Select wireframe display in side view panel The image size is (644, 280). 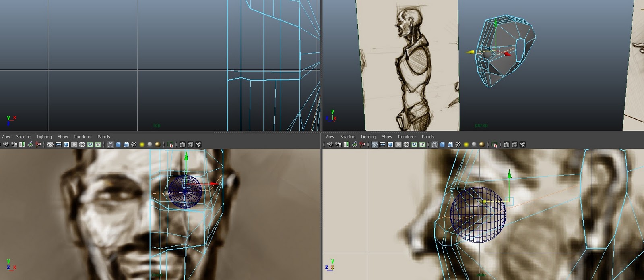pyautogui.click(x=434, y=145)
